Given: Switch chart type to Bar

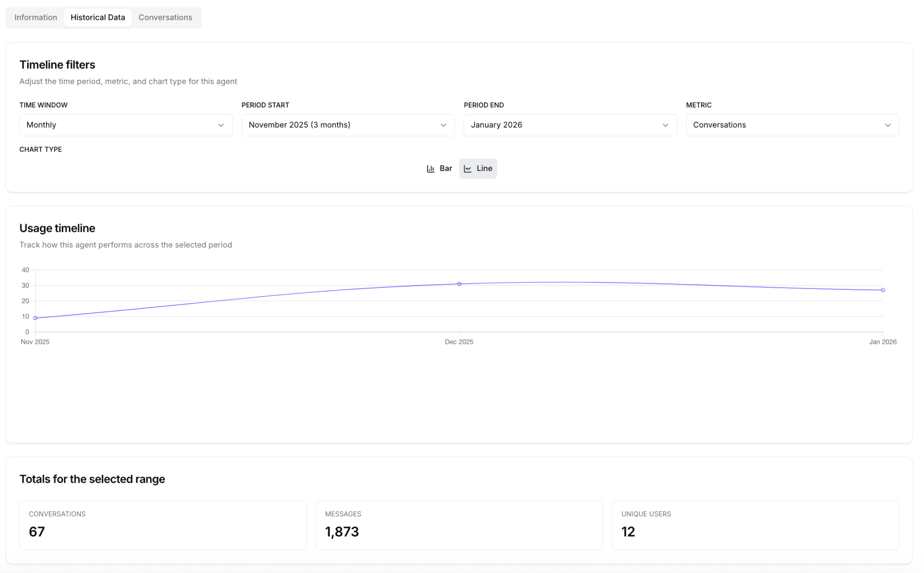Looking at the screenshot, I should tap(440, 169).
